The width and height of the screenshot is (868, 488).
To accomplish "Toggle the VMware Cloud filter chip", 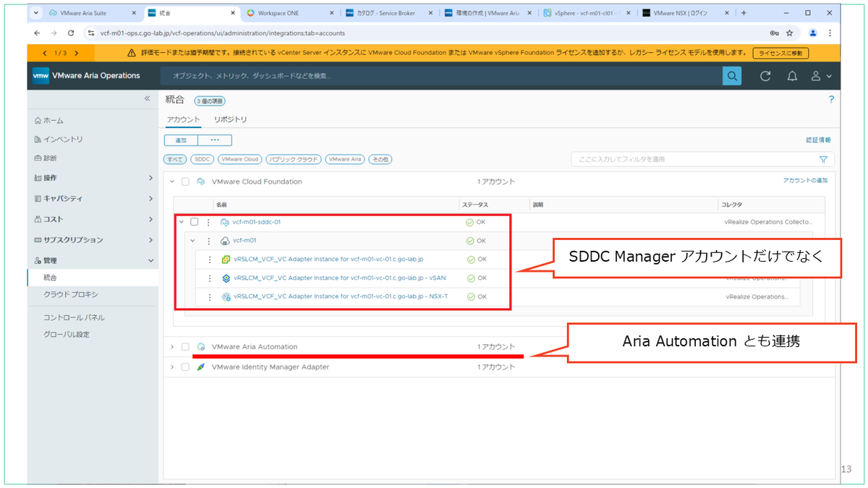I will 240,159.
